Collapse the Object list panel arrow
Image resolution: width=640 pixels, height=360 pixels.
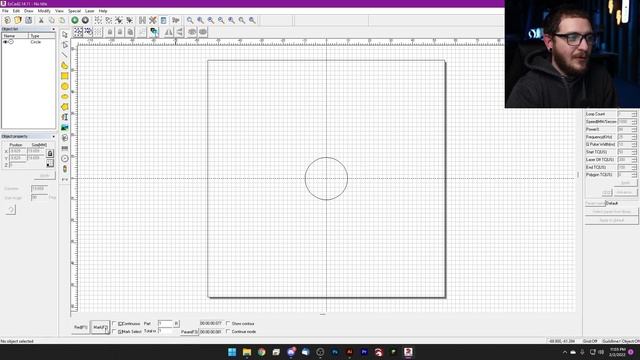53,29
